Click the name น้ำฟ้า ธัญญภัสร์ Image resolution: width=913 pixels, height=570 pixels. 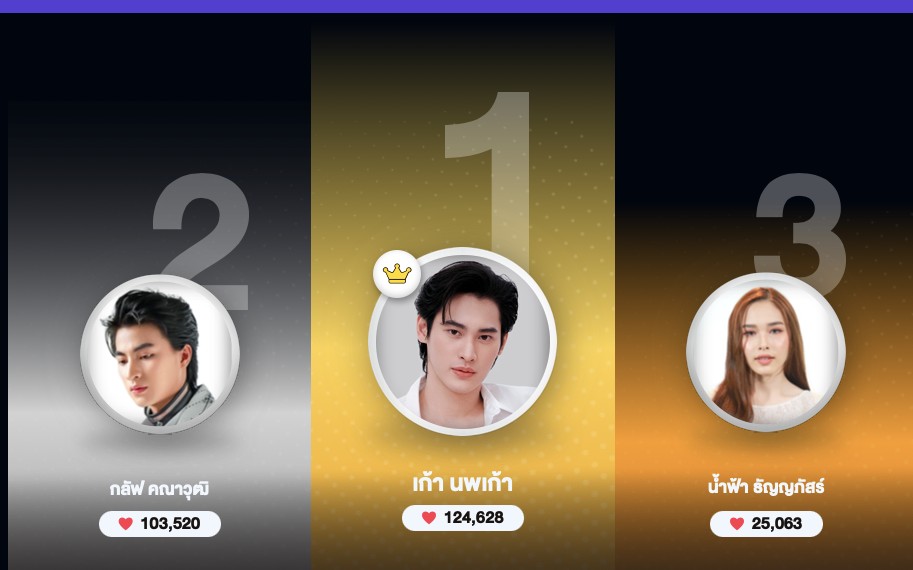[766, 487]
